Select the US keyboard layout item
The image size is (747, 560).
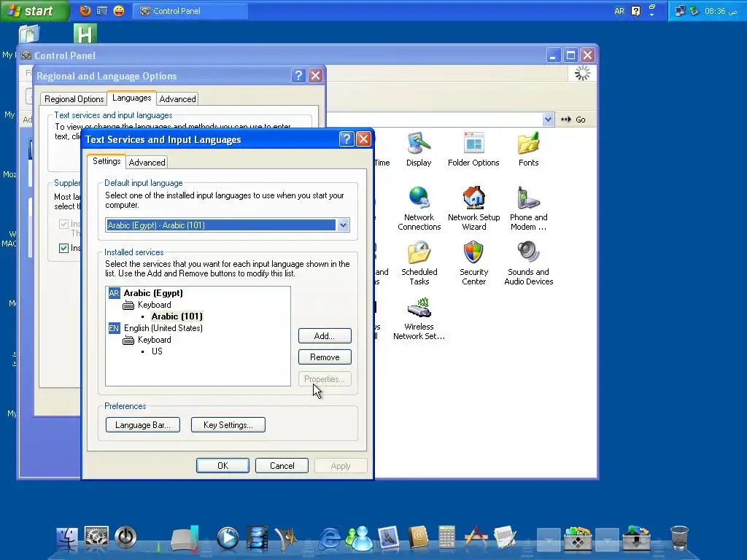pos(157,351)
